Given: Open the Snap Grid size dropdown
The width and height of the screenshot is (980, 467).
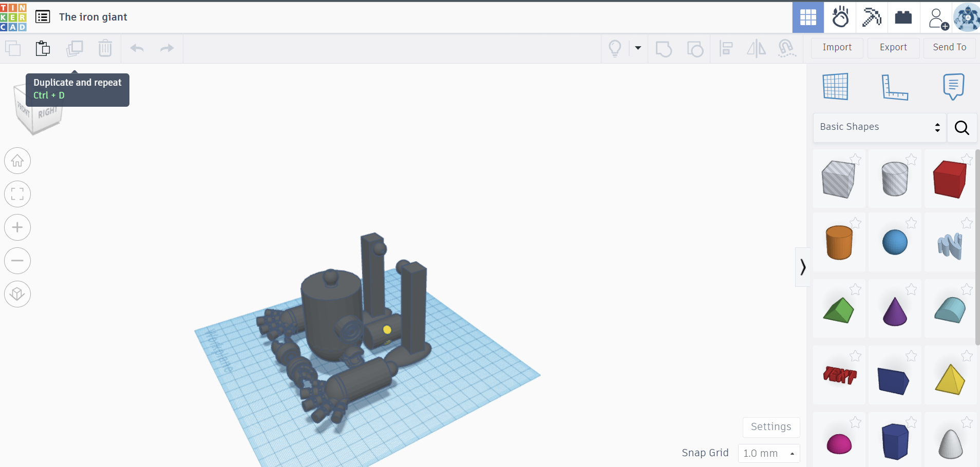Looking at the screenshot, I should (768, 453).
